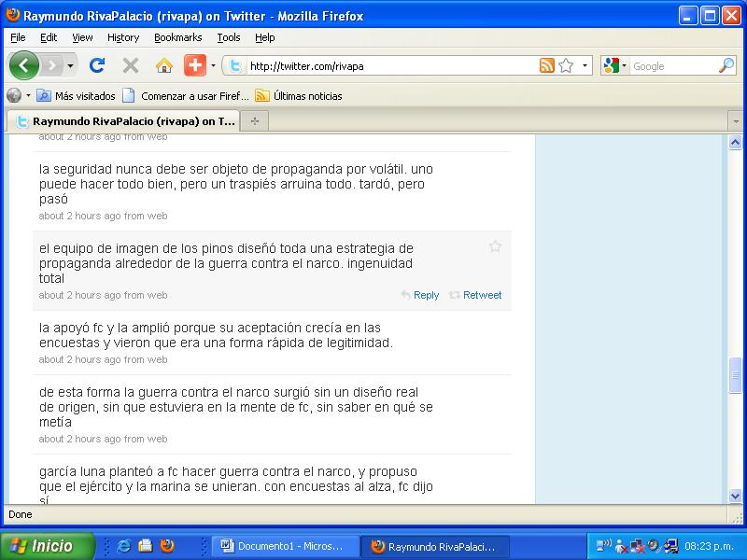Open the Tools menu
The width and height of the screenshot is (747, 560).
pos(229,37)
